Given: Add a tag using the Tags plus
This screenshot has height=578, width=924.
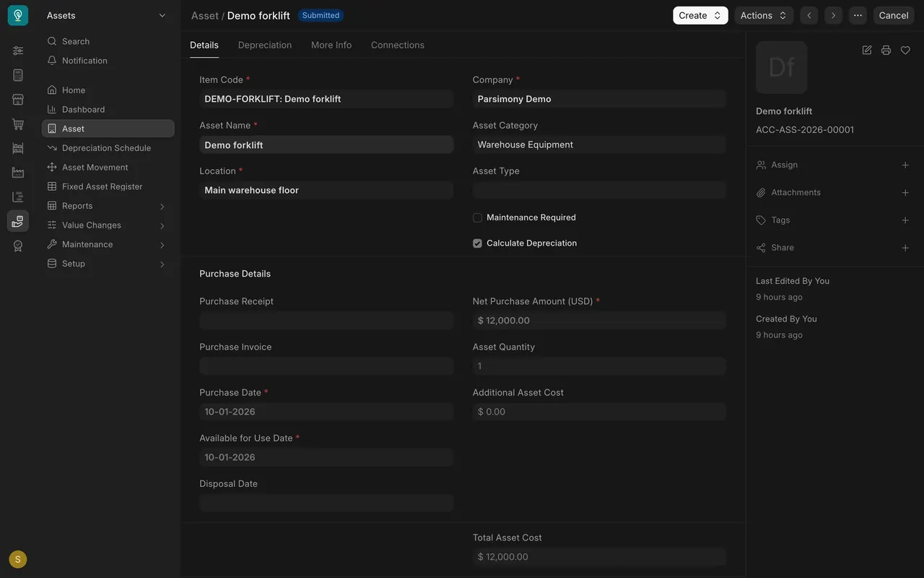Looking at the screenshot, I should coord(905,220).
